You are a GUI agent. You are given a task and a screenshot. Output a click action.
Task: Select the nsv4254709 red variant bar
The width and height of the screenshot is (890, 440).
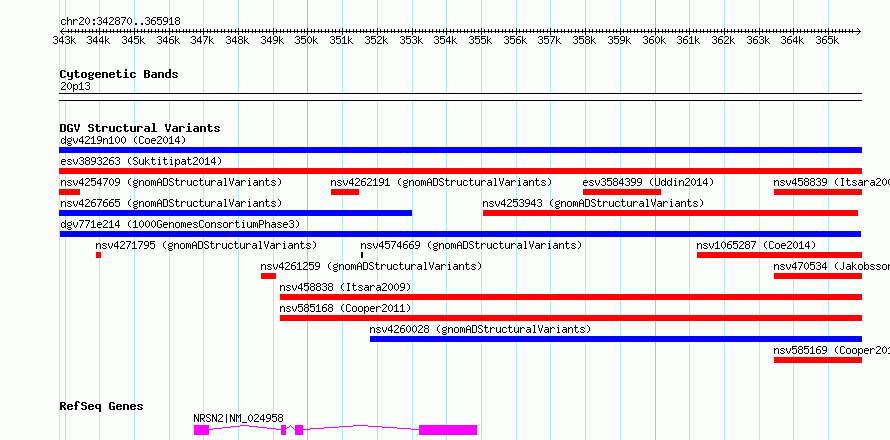[x=70, y=192]
